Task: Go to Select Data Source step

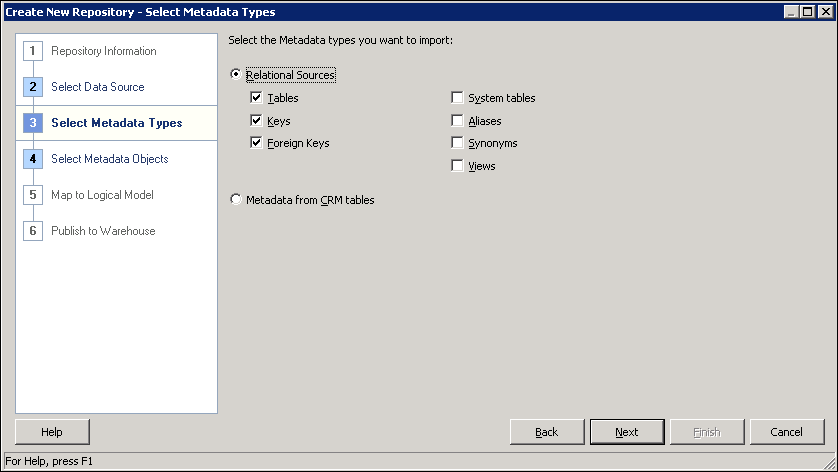Action: click(97, 87)
